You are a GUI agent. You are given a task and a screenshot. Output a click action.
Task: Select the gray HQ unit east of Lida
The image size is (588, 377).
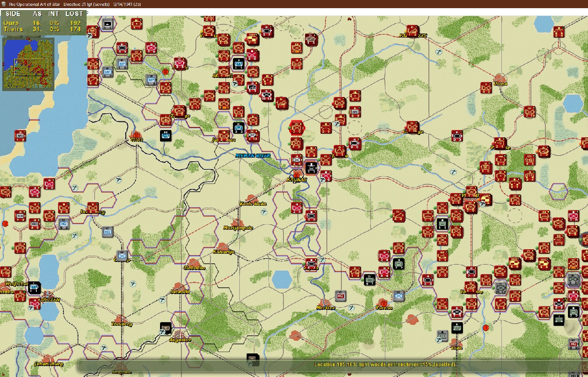(573, 343)
